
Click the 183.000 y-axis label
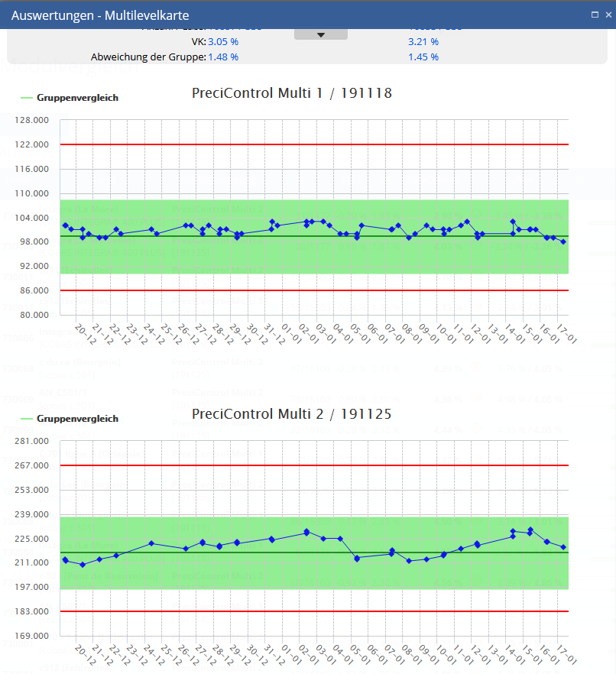[32, 611]
